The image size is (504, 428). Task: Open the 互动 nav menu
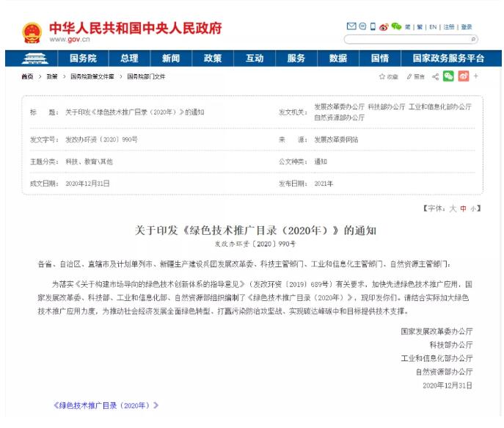click(x=255, y=58)
